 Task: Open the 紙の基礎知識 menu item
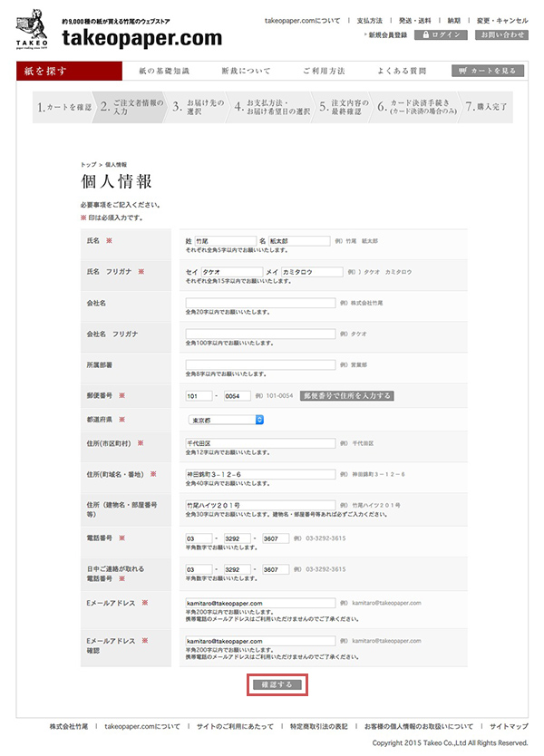(164, 71)
